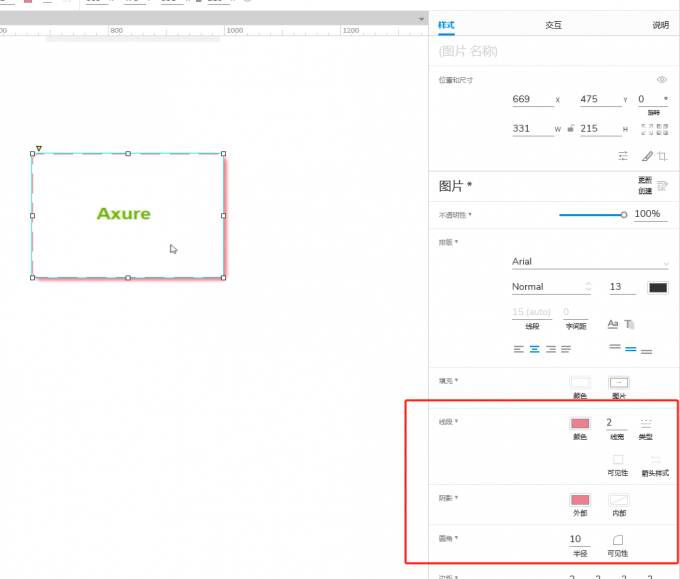Open the widget style manager icon
The image size is (680, 579).
click(662, 186)
